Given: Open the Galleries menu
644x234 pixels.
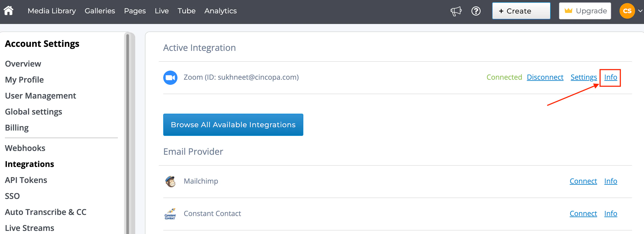Looking at the screenshot, I should [x=100, y=11].
